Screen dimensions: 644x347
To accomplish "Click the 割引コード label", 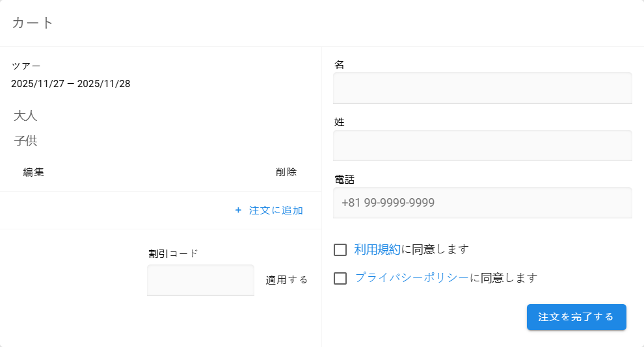I will (x=173, y=253).
